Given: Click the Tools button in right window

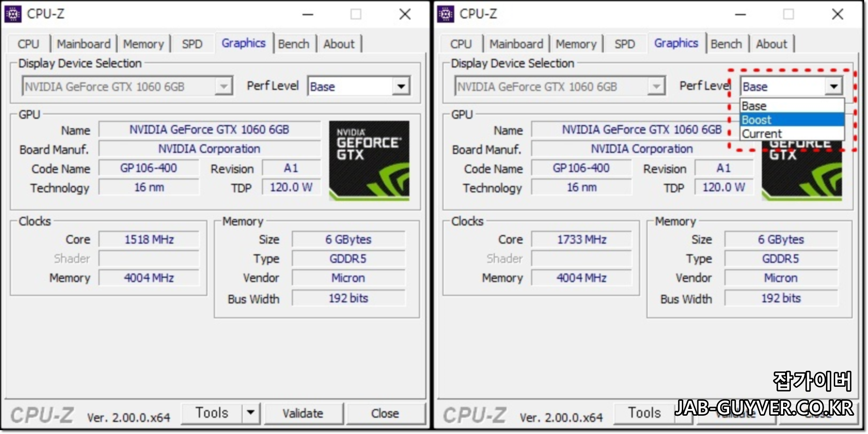Looking at the screenshot, I should pyautogui.click(x=644, y=413).
